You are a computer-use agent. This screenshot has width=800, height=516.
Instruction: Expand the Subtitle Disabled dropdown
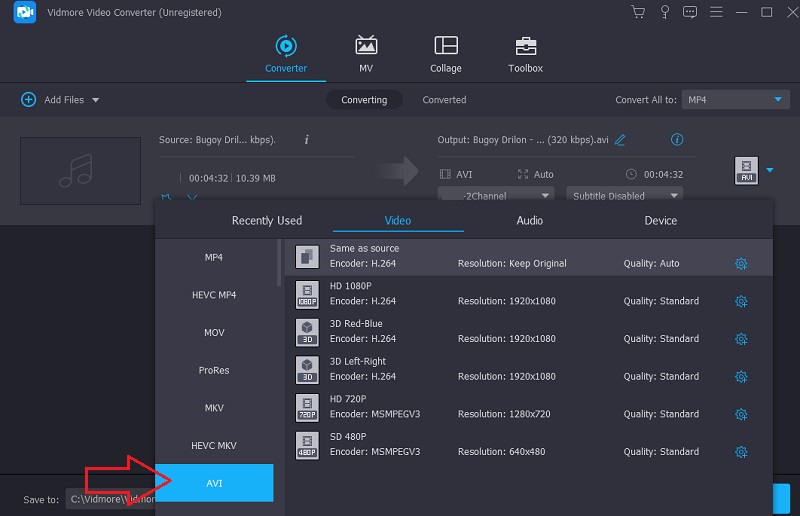(x=625, y=196)
